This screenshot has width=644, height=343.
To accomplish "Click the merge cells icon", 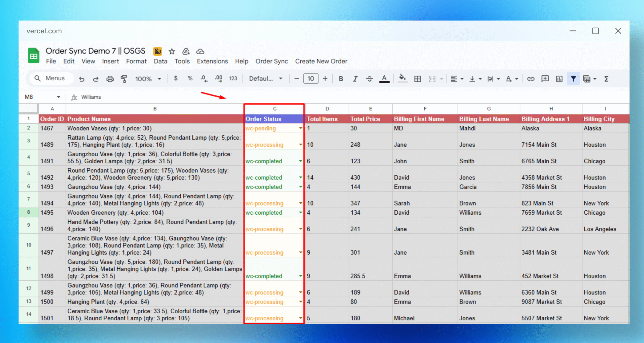I will pos(432,79).
